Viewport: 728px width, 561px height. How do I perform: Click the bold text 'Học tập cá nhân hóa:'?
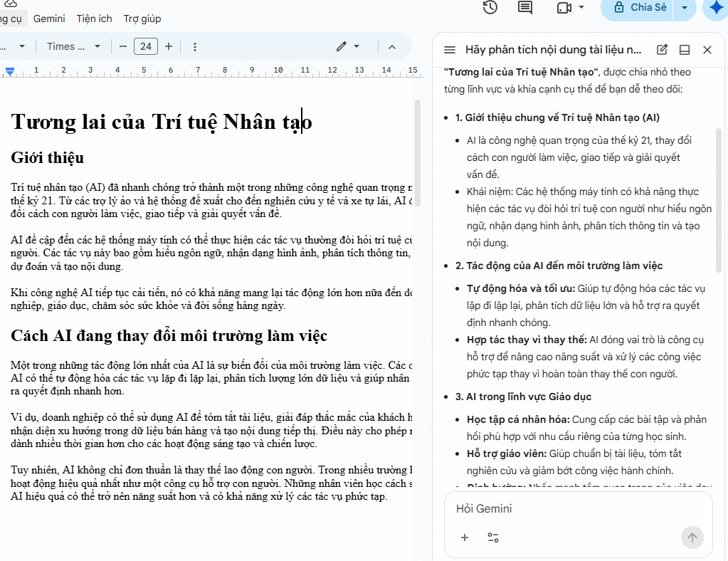coord(518,419)
